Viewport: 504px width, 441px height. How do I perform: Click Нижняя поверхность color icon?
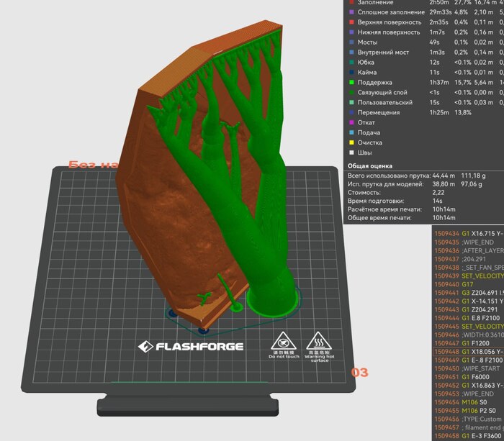pyautogui.click(x=351, y=32)
